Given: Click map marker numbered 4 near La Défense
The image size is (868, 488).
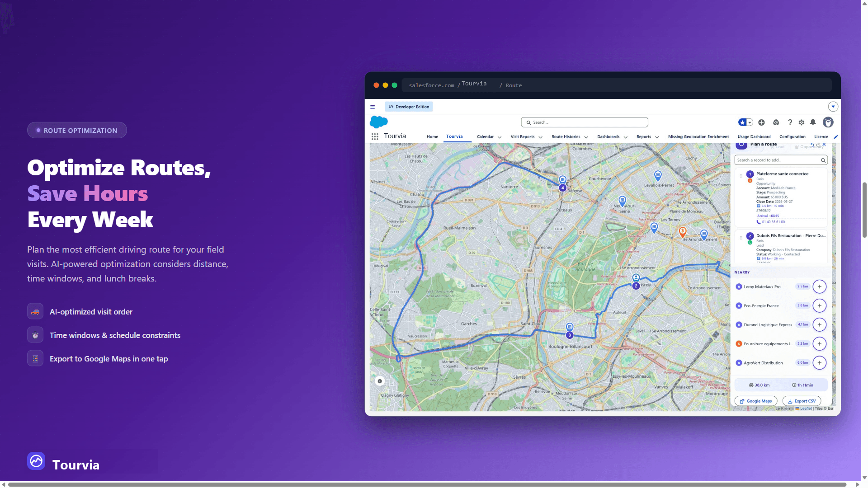Looking at the screenshot, I should [x=562, y=188].
